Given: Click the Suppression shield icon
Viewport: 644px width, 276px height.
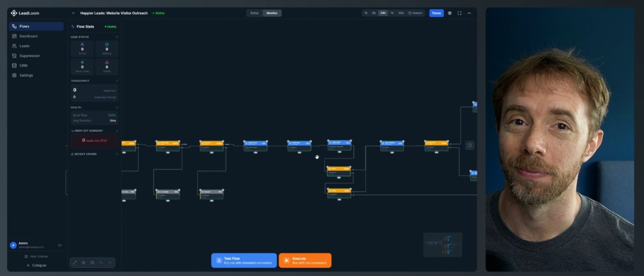Looking at the screenshot, I should 14,56.
